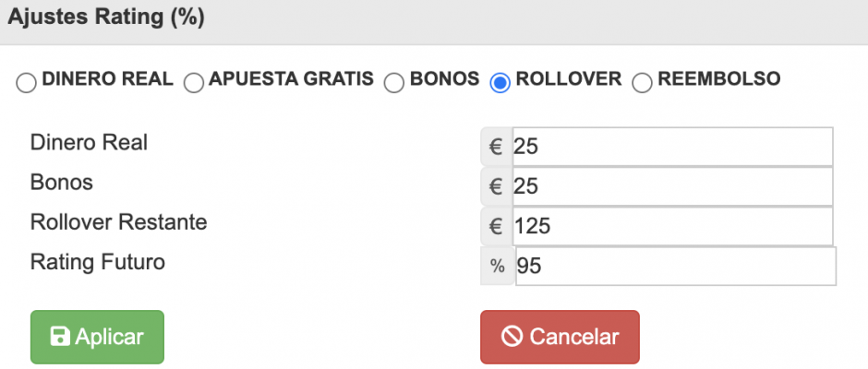868x369 pixels.
Task: Cancel the rating adjustments
Action: point(560,337)
